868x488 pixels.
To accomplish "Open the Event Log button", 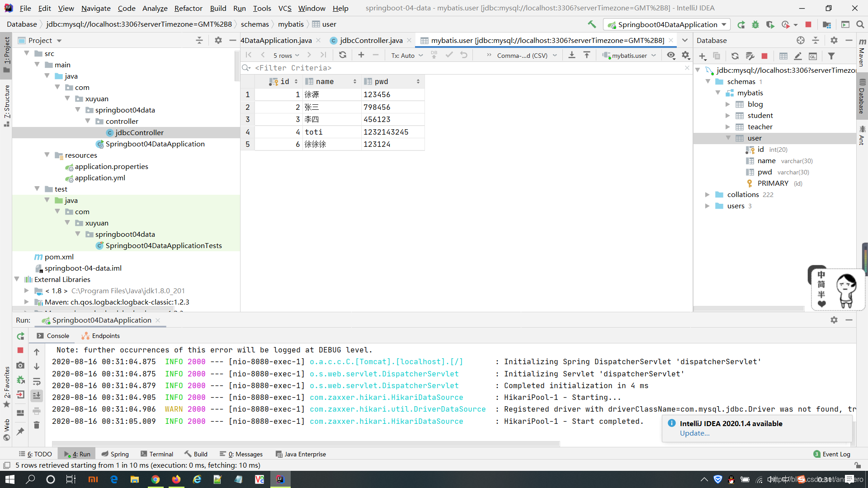I will [x=832, y=454].
